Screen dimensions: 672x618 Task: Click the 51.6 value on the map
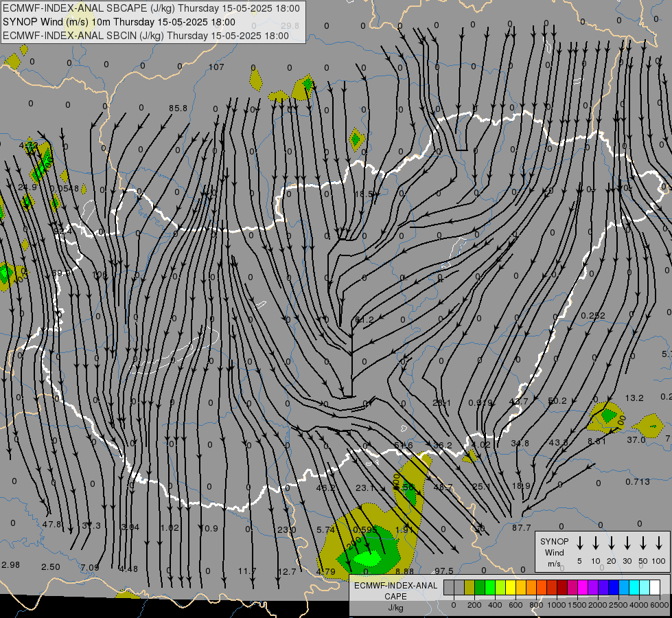pos(404,446)
